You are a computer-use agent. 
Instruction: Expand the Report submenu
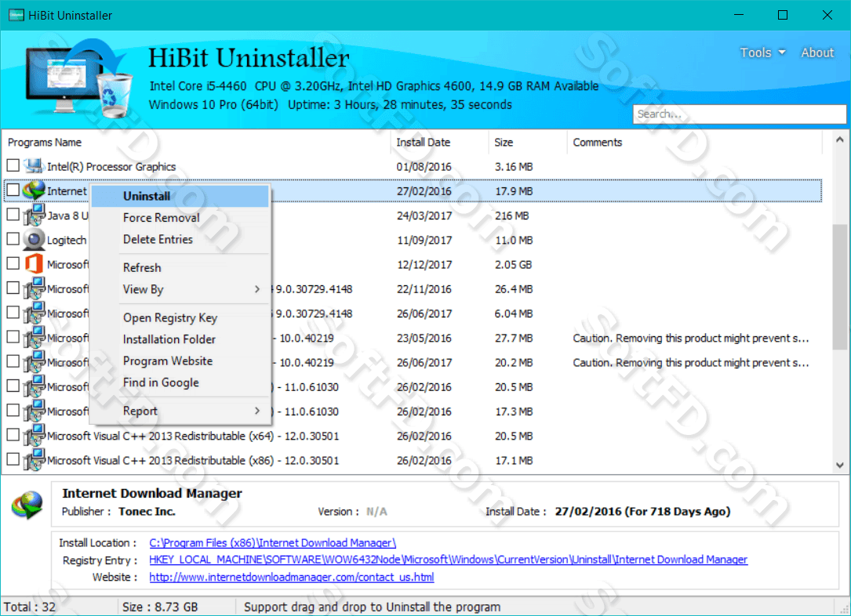pos(180,411)
